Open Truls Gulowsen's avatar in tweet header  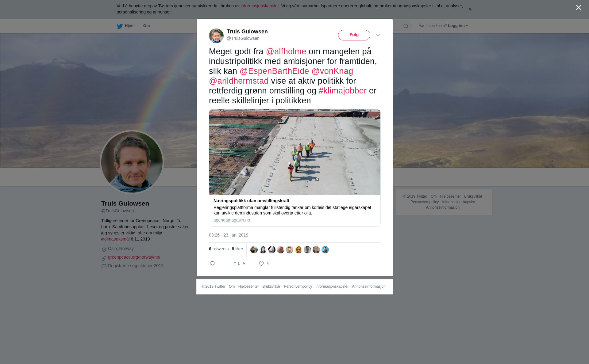(216, 36)
